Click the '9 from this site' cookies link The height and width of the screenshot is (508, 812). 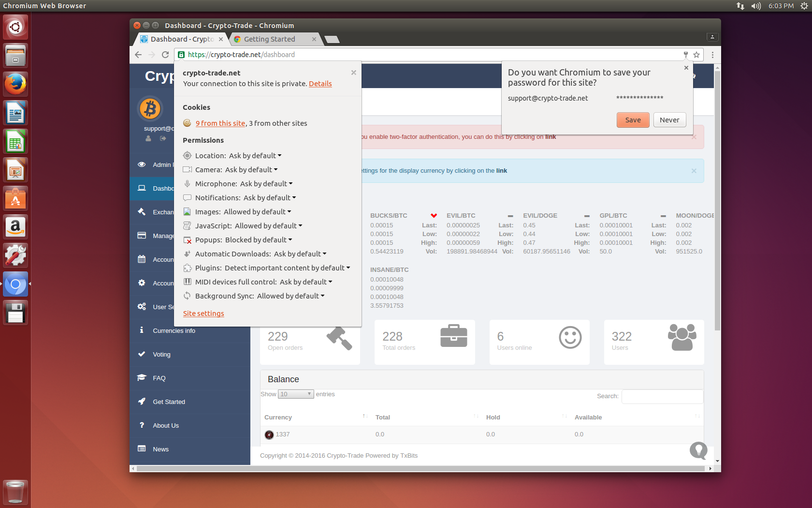click(220, 123)
